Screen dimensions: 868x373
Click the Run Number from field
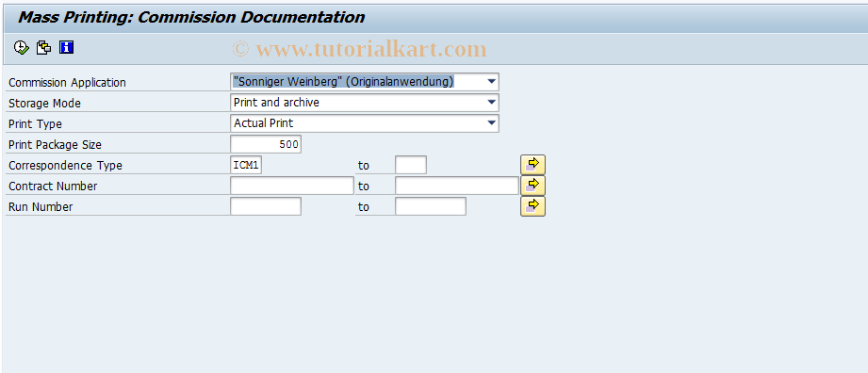pos(266,206)
